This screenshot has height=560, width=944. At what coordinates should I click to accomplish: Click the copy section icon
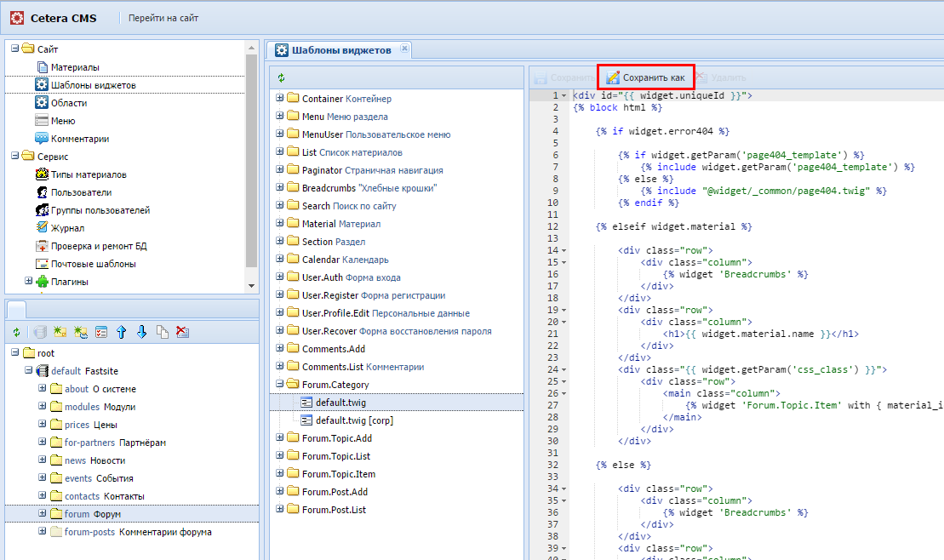[162, 332]
